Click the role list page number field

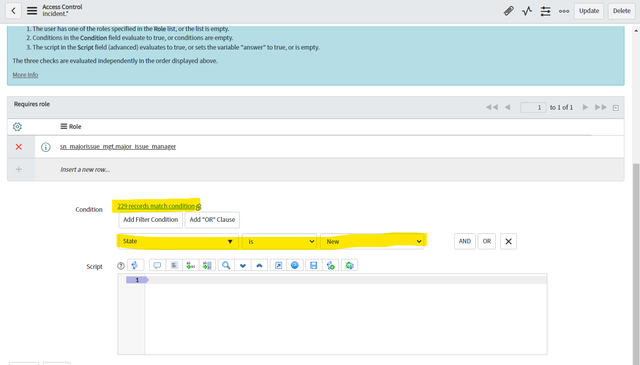pyautogui.click(x=533, y=107)
